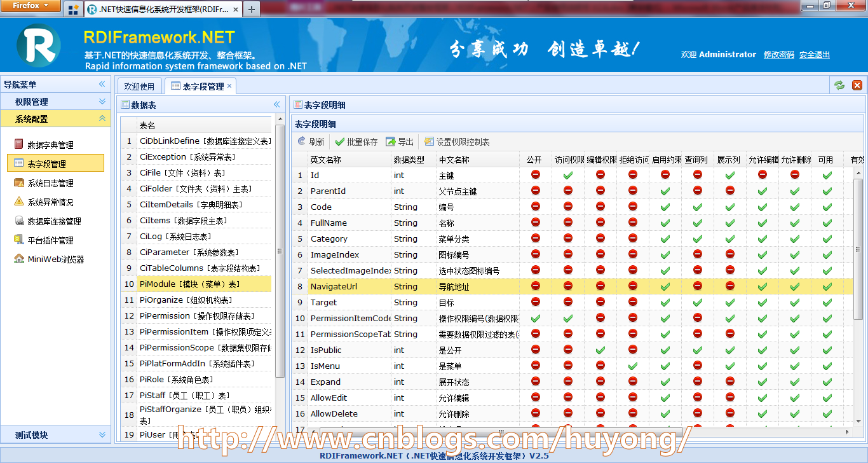Click the 安全退出 logout link

click(814, 55)
